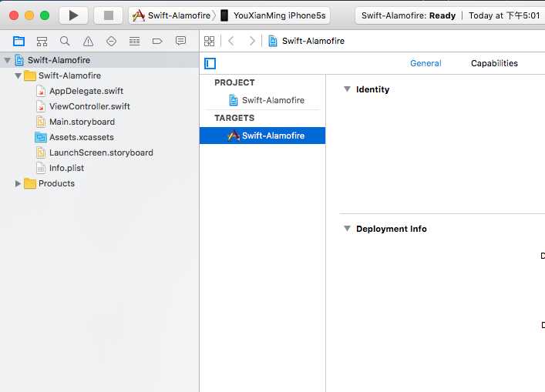Screen dimensions: 545x392
Task: Click the Swift-Alamofire jump bar item
Action: pos(307,41)
